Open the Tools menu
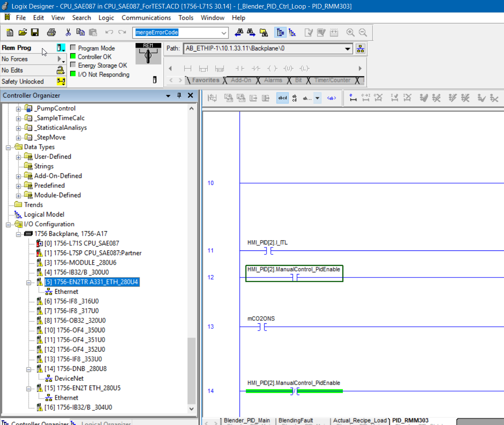 pos(186,18)
